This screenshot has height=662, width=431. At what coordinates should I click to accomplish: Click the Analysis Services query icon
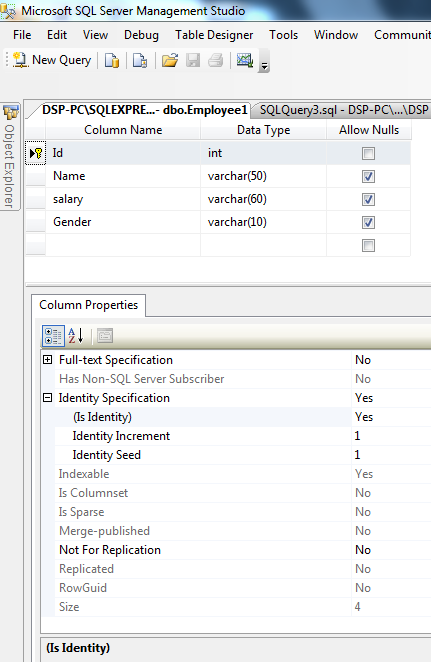coord(140,61)
